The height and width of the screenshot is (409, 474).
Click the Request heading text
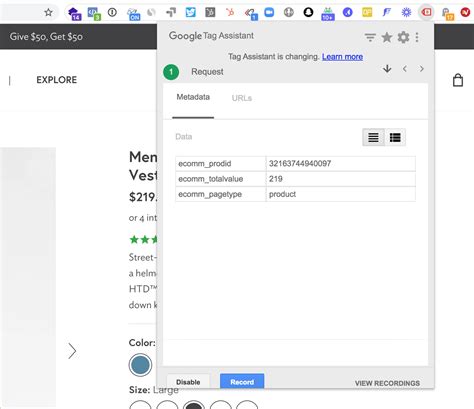[207, 72]
